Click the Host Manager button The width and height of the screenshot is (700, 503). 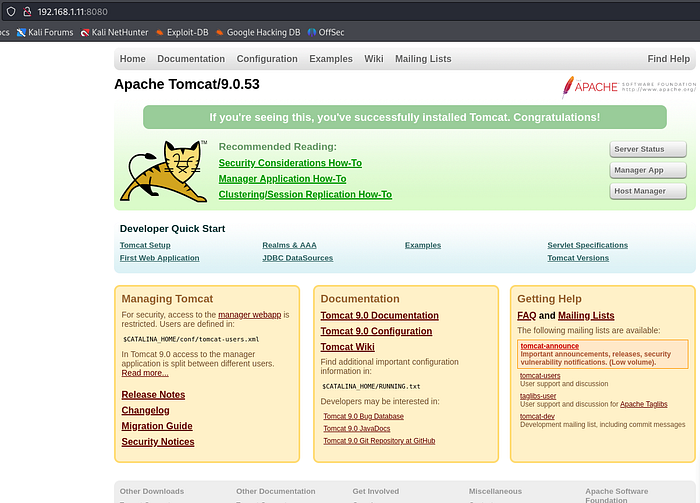click(x=647, y=191)
